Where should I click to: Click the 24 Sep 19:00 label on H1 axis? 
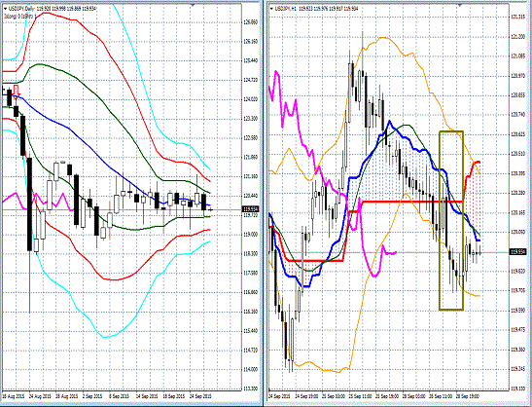pos(306,396)
